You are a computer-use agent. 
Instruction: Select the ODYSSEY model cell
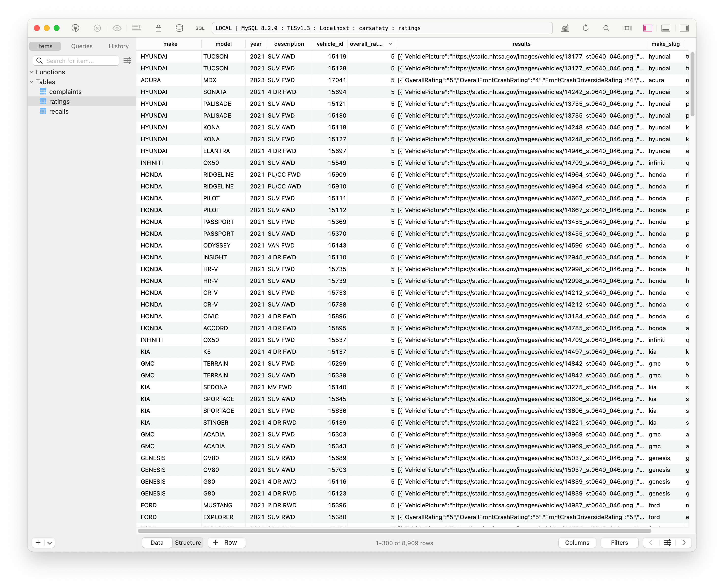coord(224,245)
